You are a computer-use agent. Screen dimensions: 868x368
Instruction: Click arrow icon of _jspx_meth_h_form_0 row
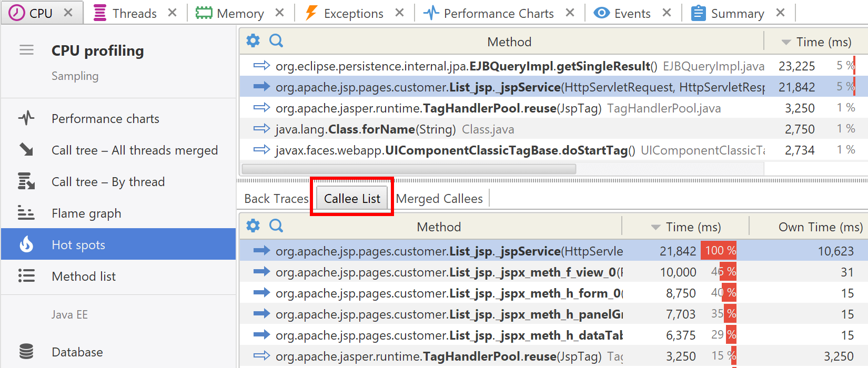coord(261,292)
